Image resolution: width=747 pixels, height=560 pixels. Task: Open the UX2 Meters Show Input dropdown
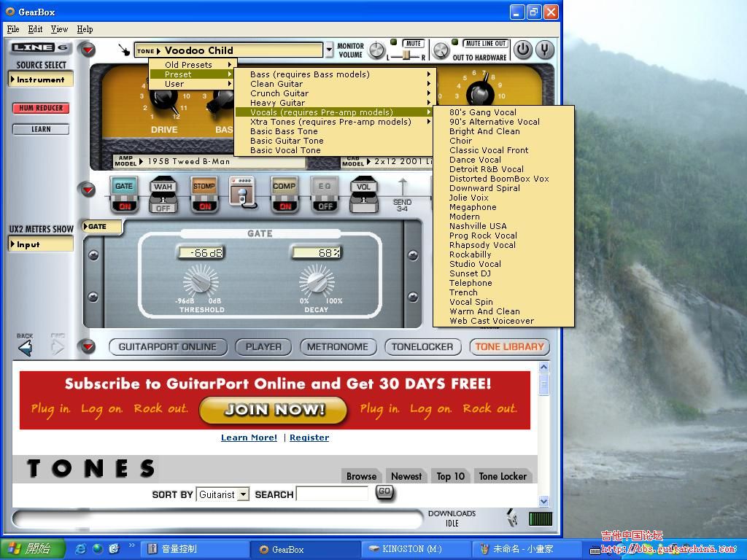[41, 244]
